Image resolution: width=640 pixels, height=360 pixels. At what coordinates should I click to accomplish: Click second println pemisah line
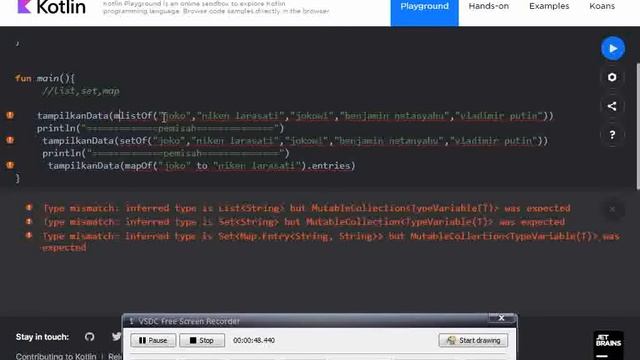166,153
